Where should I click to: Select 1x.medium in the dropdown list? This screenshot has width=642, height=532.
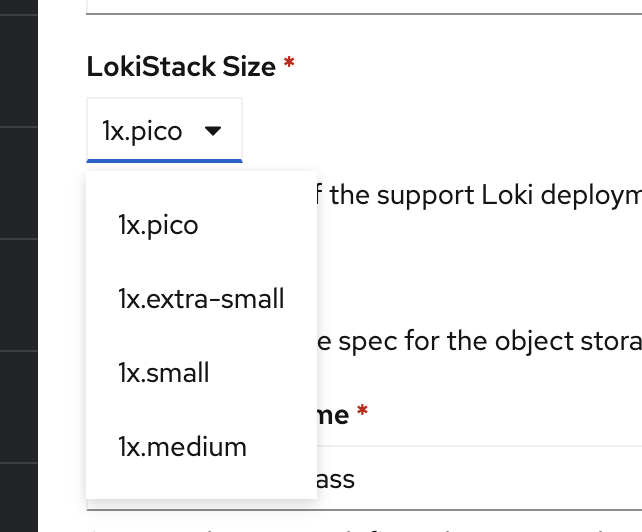pyautogui.click(x=182, y=446)
